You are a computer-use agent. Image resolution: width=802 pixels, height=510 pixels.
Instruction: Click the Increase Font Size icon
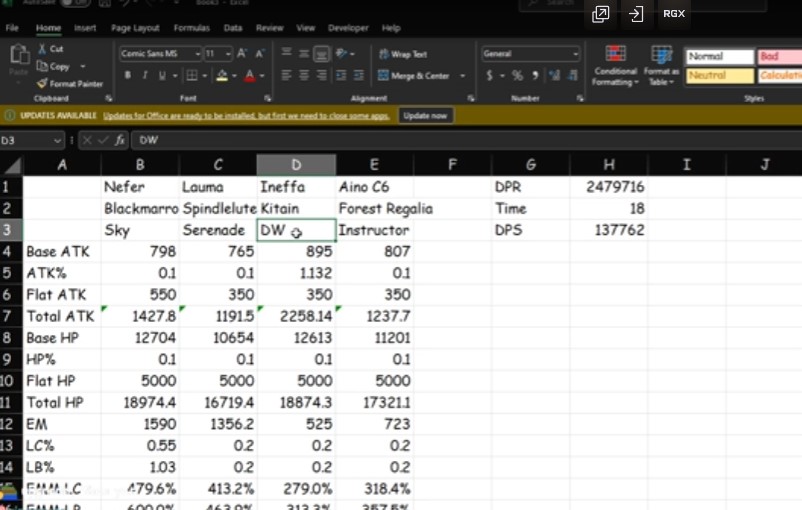[242, 54]
